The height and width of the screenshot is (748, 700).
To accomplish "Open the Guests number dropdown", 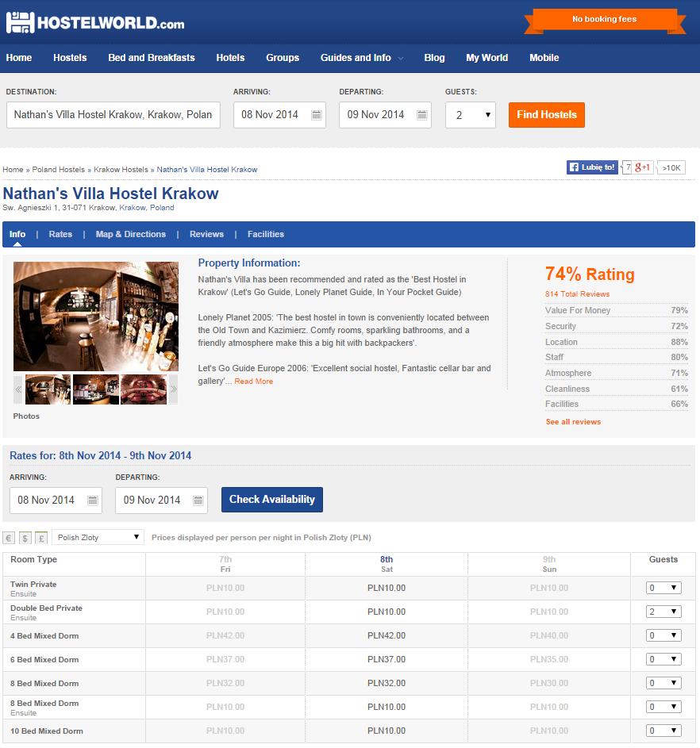I will (x=471, y=115).
